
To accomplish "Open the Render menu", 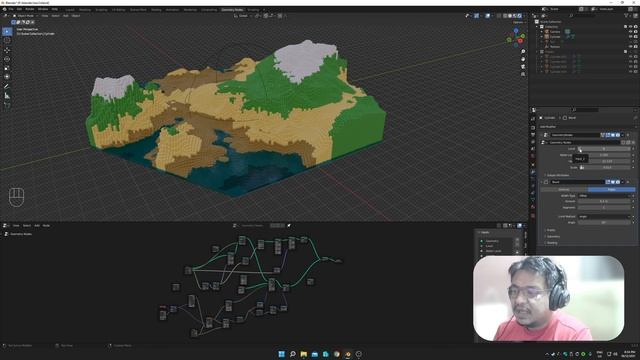I will pos(30,9).
